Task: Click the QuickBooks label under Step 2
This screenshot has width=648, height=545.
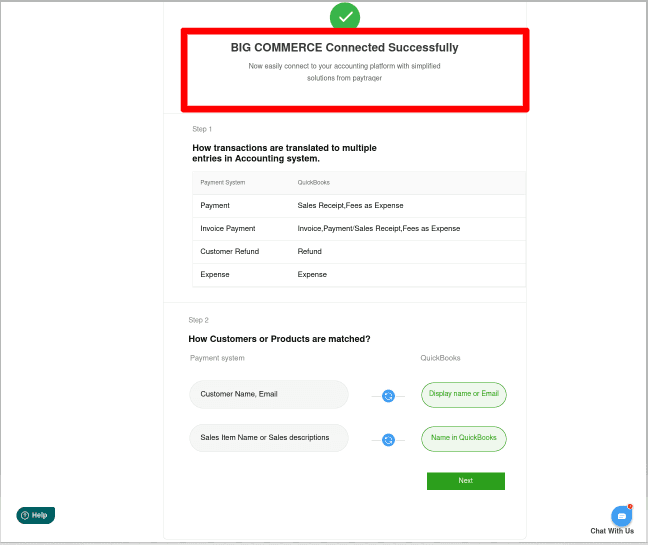Action: [x=441, y=358]
